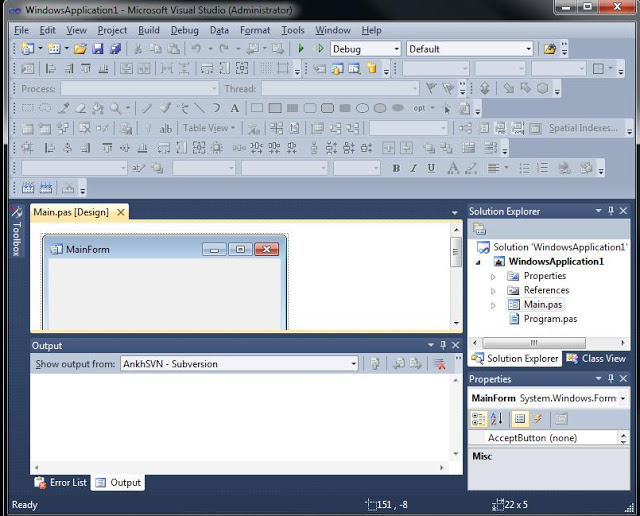The width and height of the screenshot is (640, 516).
Task: Collapse the WindowsApplication1 project node
Action: 478,262
